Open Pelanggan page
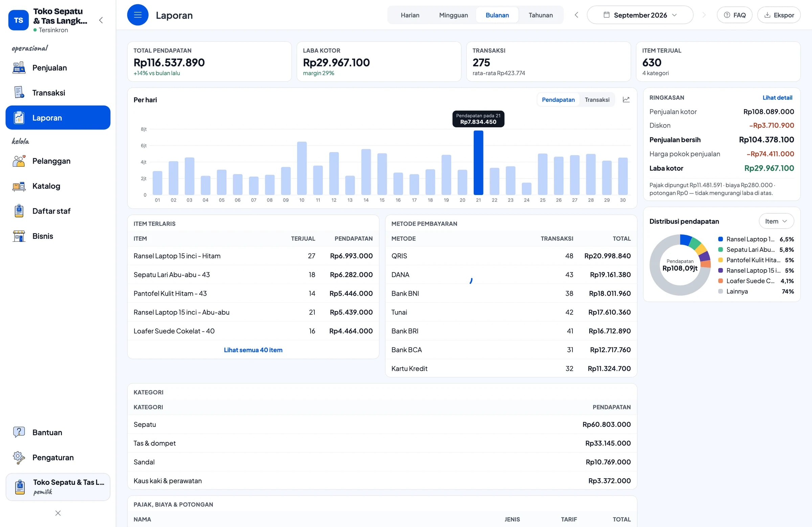 (x=58, y=161)
